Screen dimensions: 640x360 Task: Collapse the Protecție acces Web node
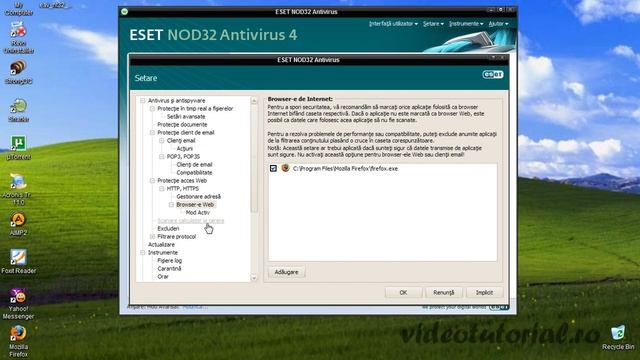pyautogui.click(x=152, y=180)
